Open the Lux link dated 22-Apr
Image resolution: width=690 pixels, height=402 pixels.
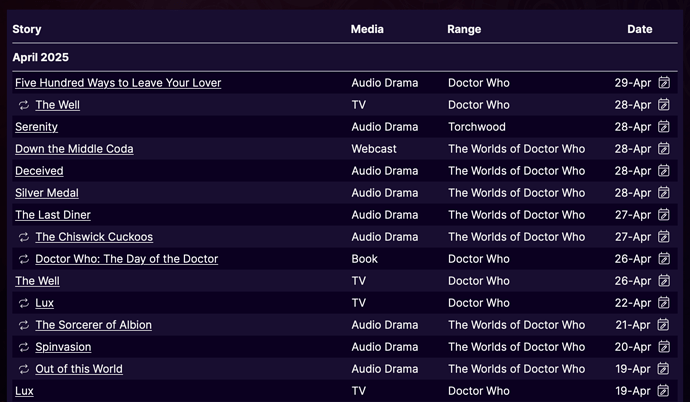44,303
